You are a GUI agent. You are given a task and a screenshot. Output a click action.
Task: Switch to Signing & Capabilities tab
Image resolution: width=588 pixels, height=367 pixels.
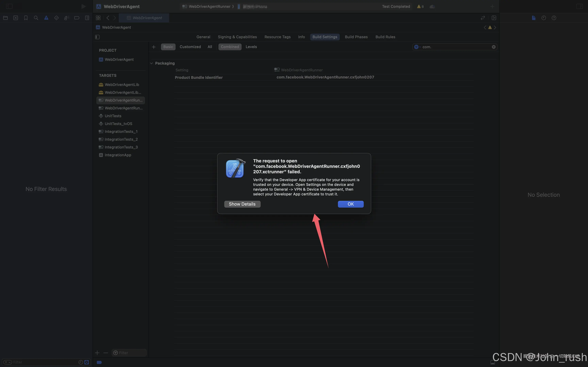(x=237, y=37)
